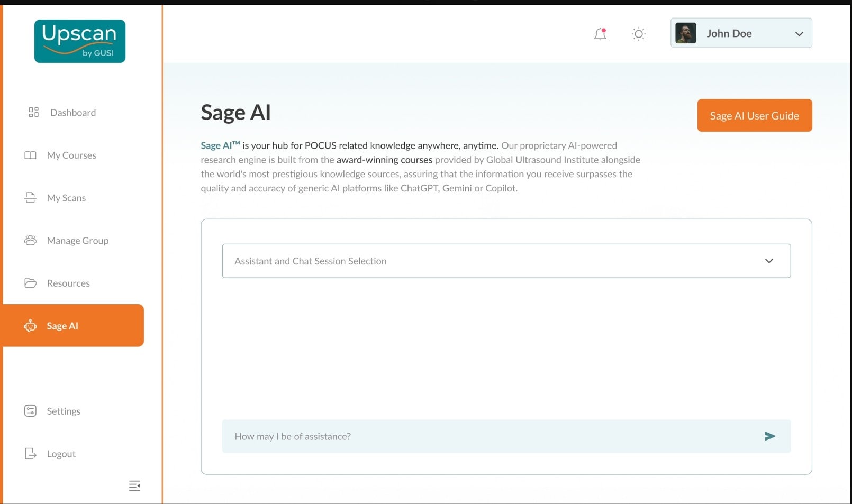Open the John Doe account dropdown
This screenshot has width=852, height=504.
click(740, 33)
